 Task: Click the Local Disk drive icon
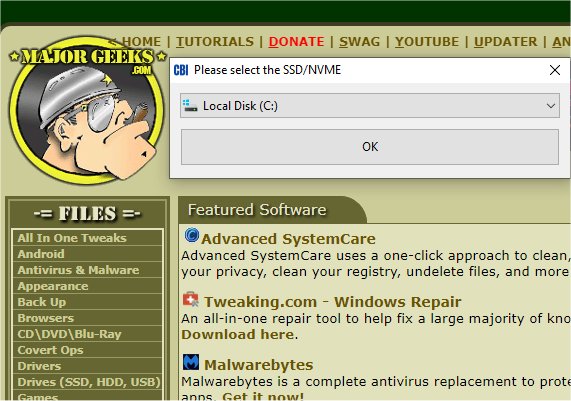190,105
